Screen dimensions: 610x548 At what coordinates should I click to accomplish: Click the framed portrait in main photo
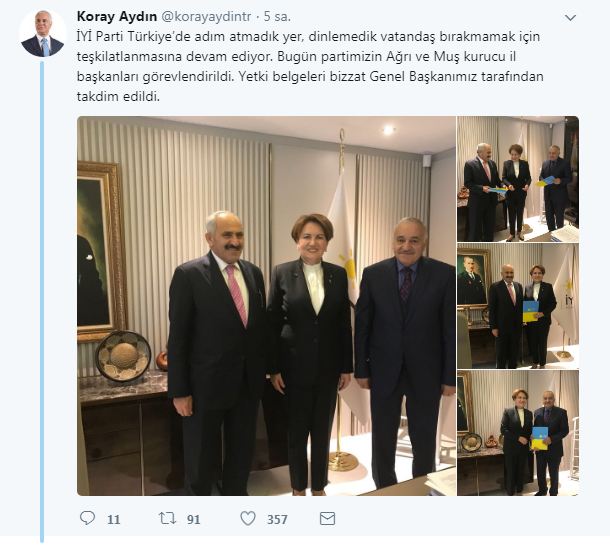[100, 252]
